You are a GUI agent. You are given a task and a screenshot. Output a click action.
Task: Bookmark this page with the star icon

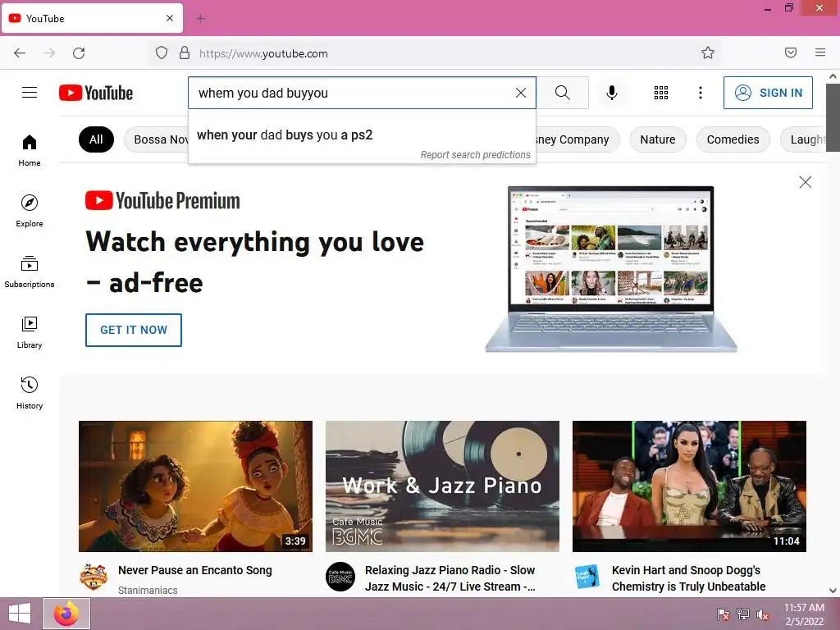(708, 53)
